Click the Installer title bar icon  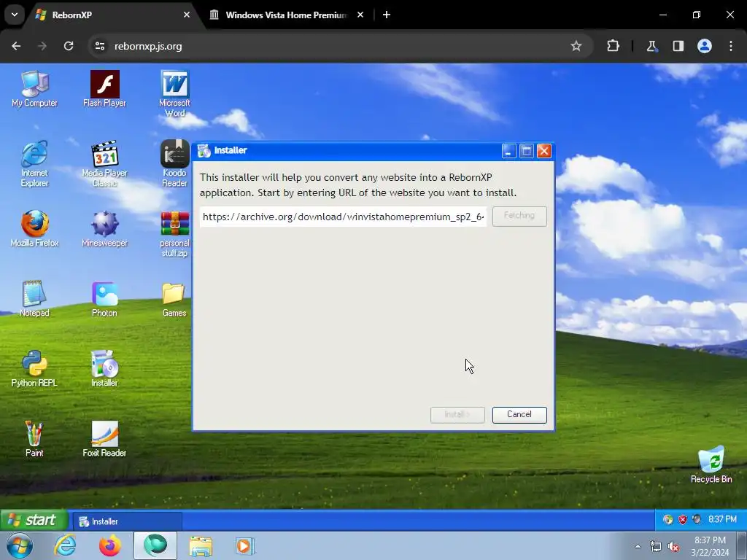point(204,150)
